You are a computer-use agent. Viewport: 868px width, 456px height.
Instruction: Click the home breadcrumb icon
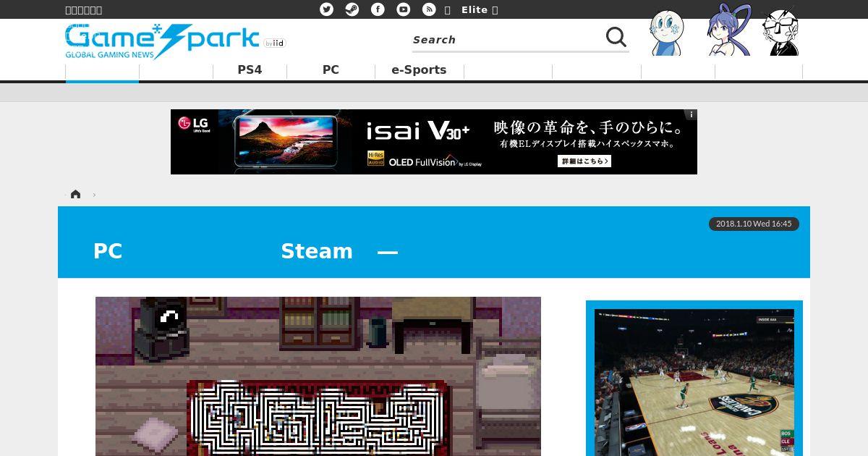point(75,194)
